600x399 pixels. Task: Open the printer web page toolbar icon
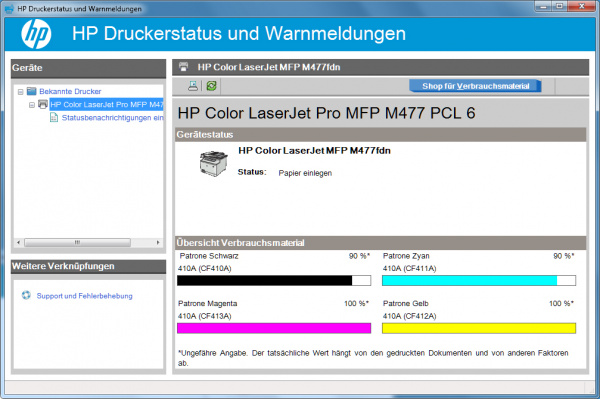click(193, 86)
